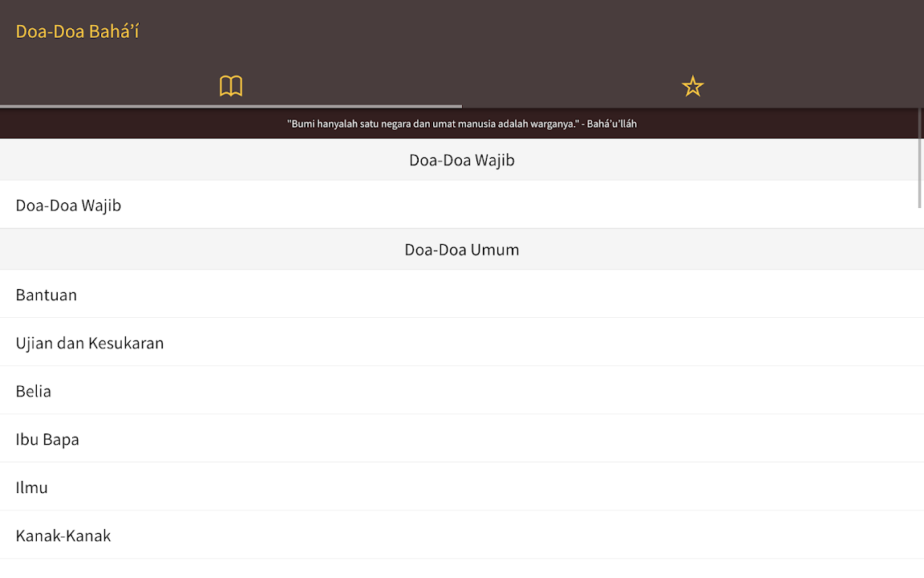Select the Ilmu category

point(32,487)
